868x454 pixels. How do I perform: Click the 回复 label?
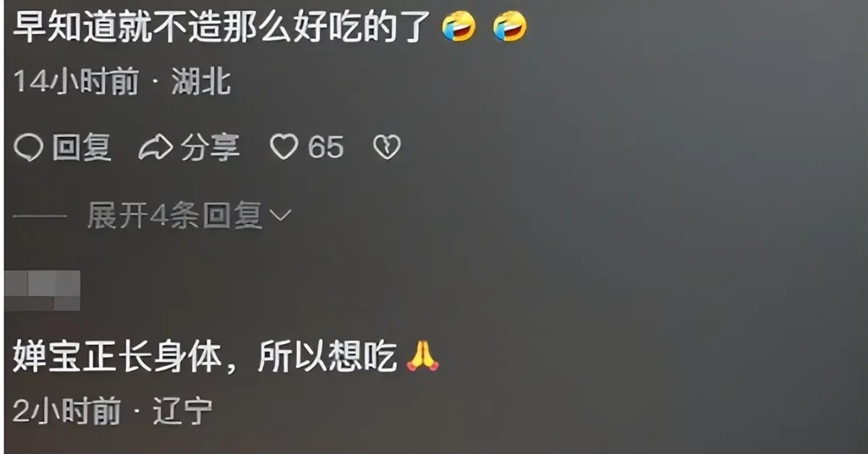82,148
